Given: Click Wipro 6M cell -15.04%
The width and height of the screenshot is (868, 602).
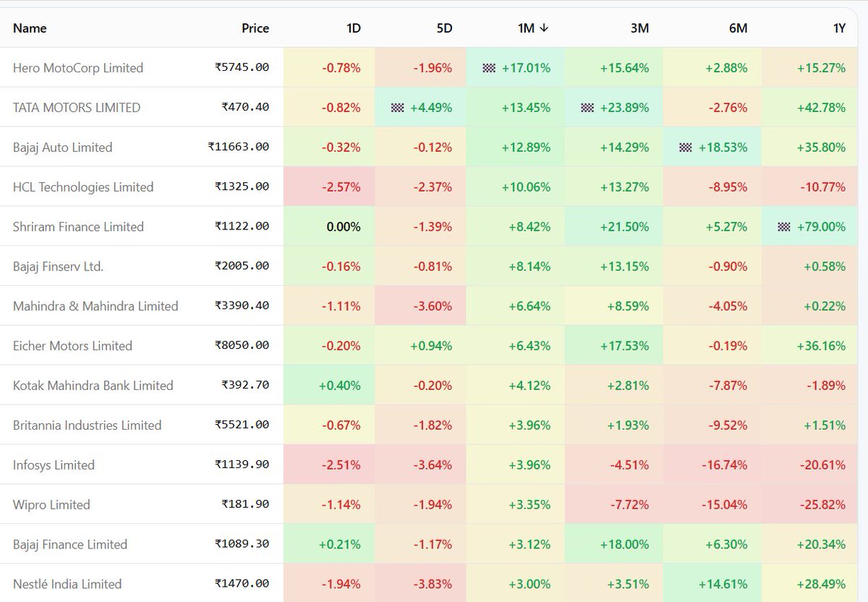Looking at the screenshot, I should (712, 505).
